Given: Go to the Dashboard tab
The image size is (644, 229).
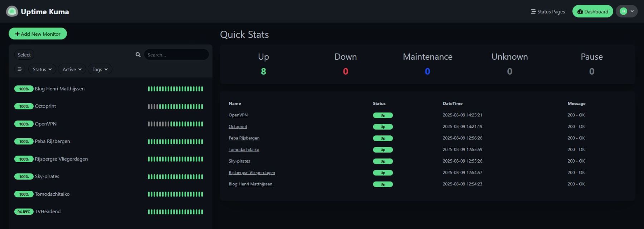Looking at the screenshot, I should (x=592, y=11).
